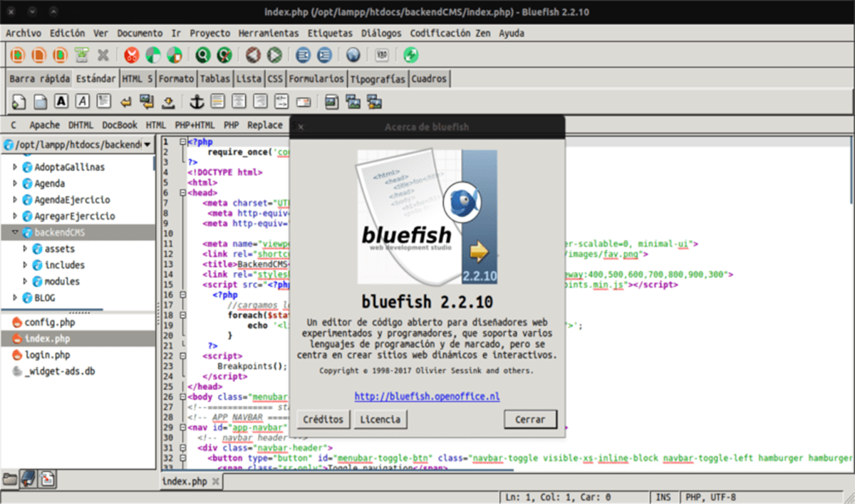The height and width of the screenshot is (504, 855).
Task: Save the current file via toolbar icon
Action: (61, 55)
